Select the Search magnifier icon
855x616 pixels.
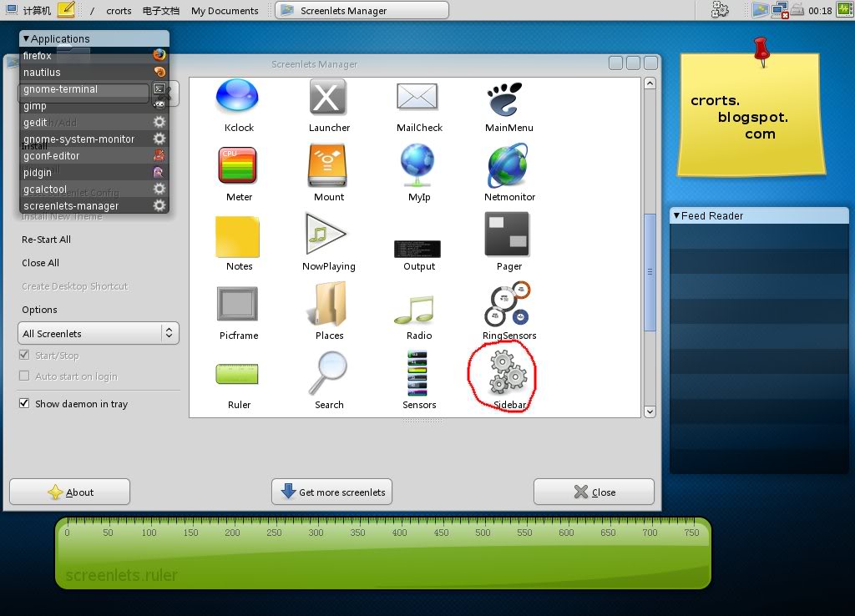pyautogui.click(x=327, y=373)
